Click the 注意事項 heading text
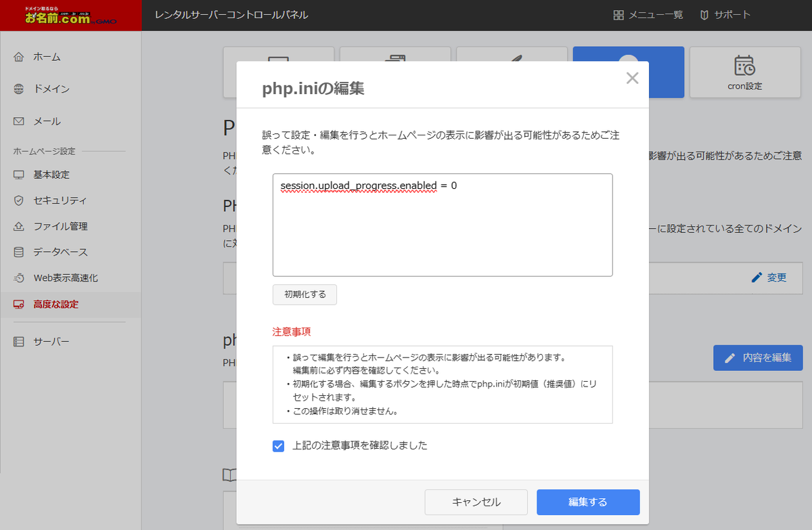The width and height of the screenshot is (812, 530). tap(292, 332)
